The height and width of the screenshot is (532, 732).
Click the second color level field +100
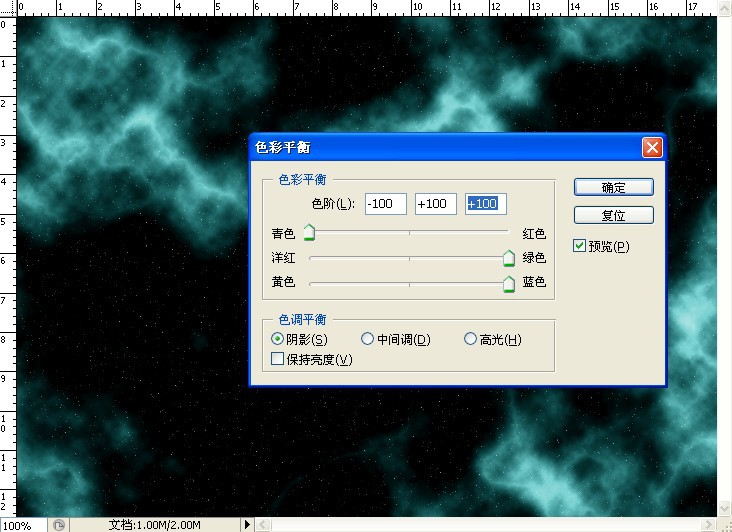tap(436, 204)
